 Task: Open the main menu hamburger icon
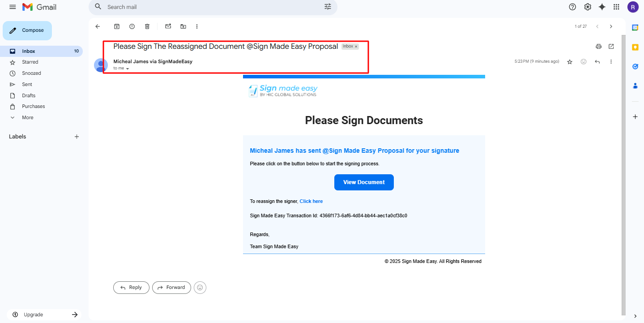13,7
